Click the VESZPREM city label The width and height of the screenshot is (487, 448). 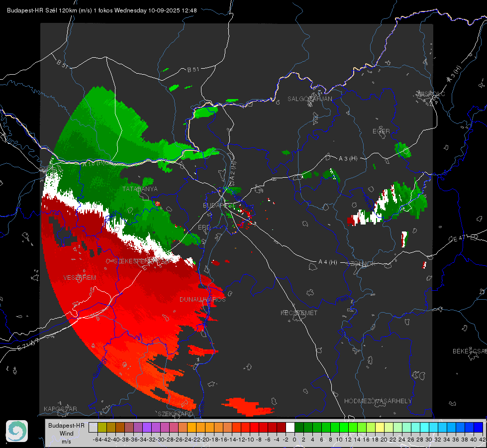point(80,278)
